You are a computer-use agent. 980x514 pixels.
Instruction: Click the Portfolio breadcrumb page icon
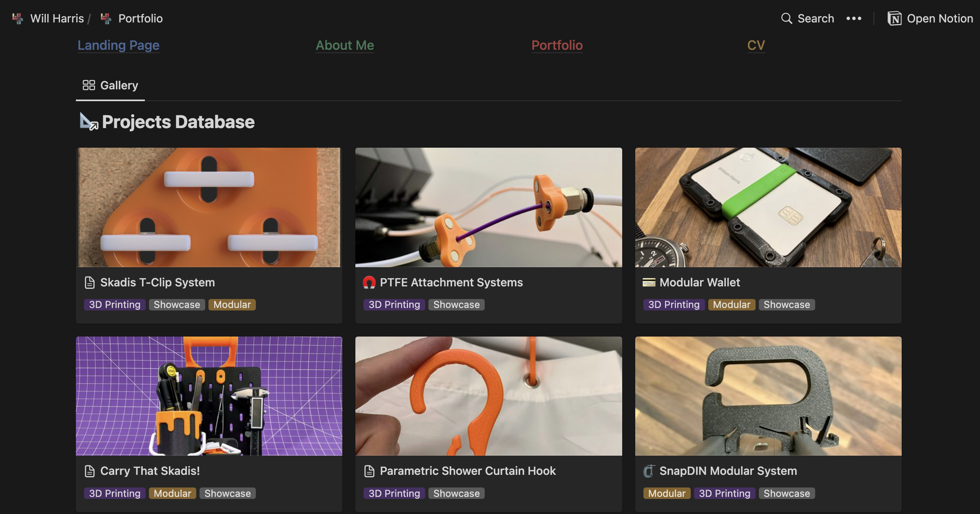106,18
